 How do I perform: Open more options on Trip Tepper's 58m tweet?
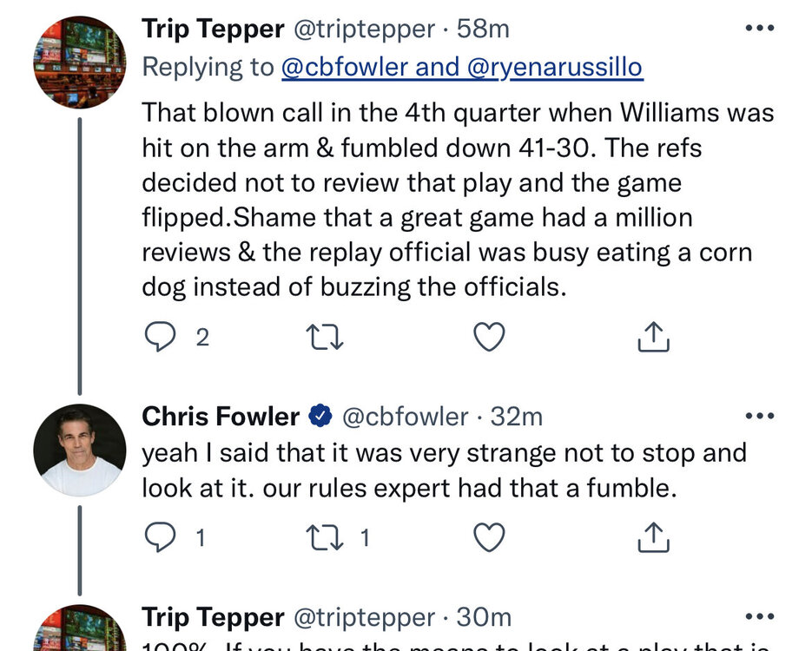point(760,29)
